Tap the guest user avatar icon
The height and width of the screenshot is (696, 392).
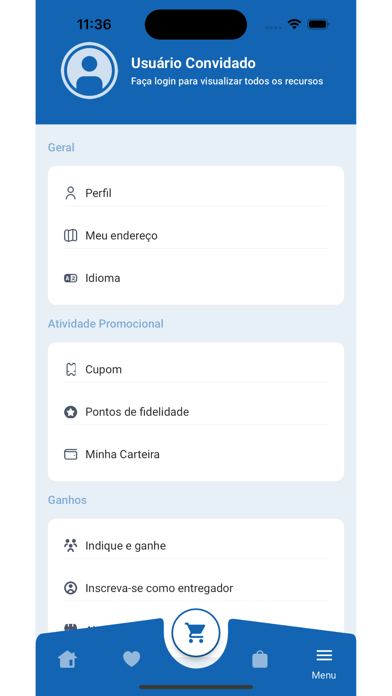click(89, 71)
